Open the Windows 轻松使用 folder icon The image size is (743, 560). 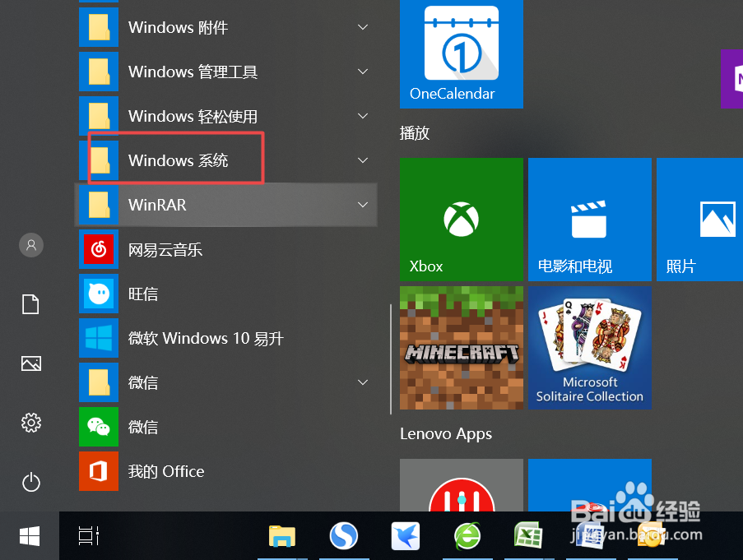pos(99,117)
